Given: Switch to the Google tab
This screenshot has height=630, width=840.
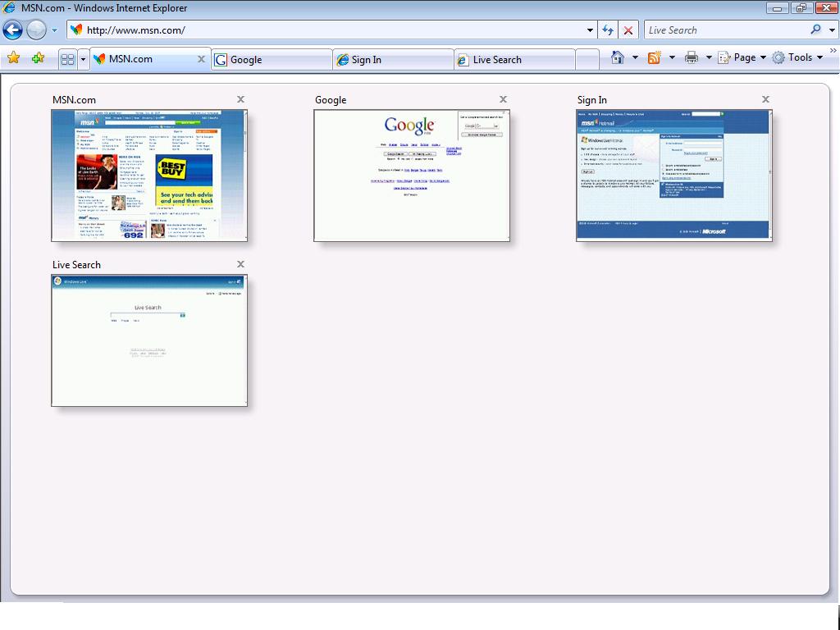Looking at the screenshot, I should [272, 59].
